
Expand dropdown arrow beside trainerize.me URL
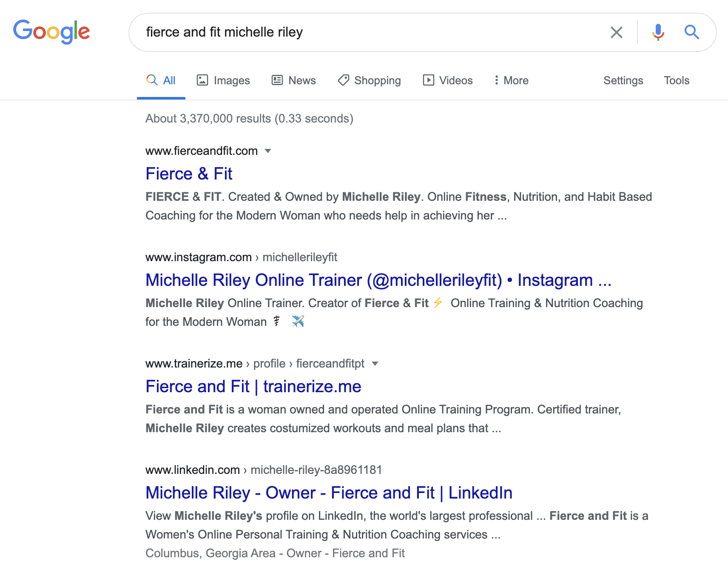click(x=375, y=364)
